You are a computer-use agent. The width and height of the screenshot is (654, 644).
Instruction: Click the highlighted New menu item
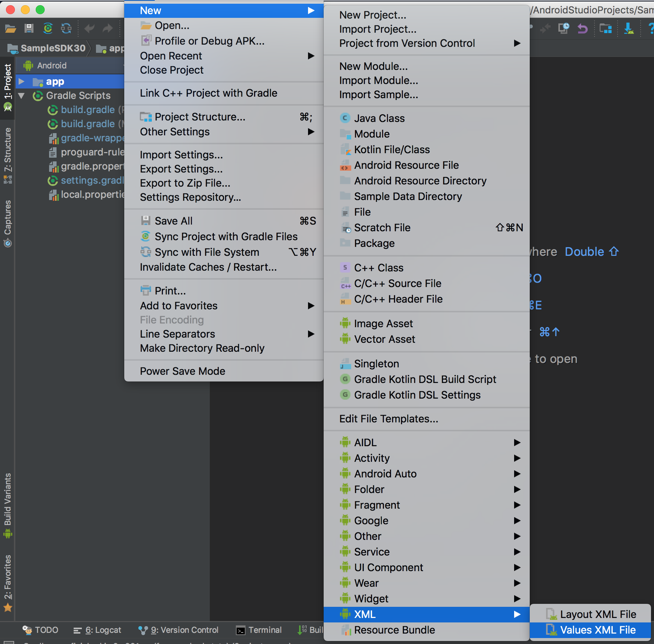(x=224, y=10)
